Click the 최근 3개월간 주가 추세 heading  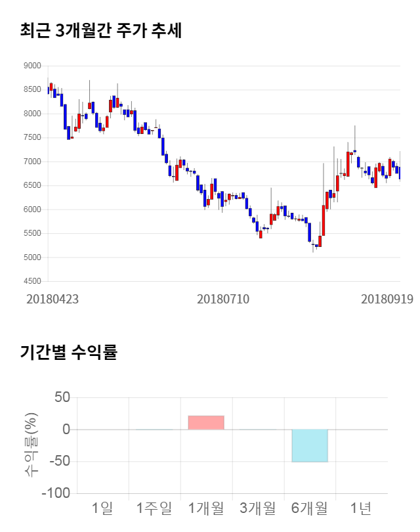point(100,31)
